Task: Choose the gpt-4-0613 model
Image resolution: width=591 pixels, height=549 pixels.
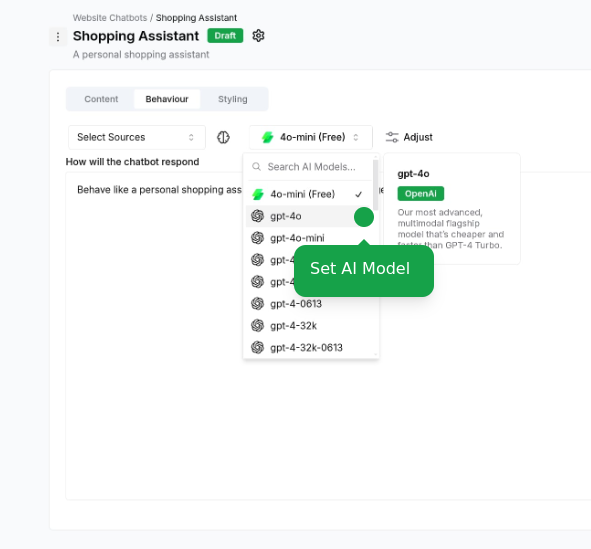Action: pyautogui.click(x=309, y=303)
